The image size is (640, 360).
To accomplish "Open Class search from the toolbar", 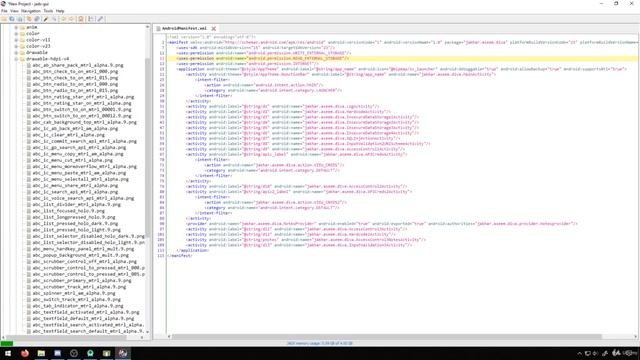I will (x=53, y=19).
